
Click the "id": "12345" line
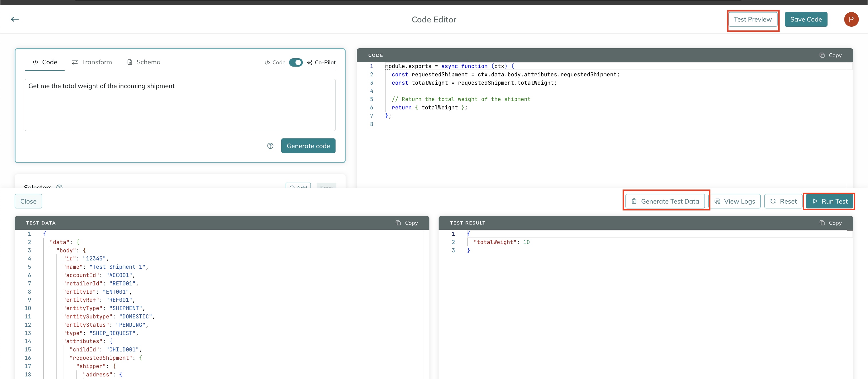click(86, 259)
